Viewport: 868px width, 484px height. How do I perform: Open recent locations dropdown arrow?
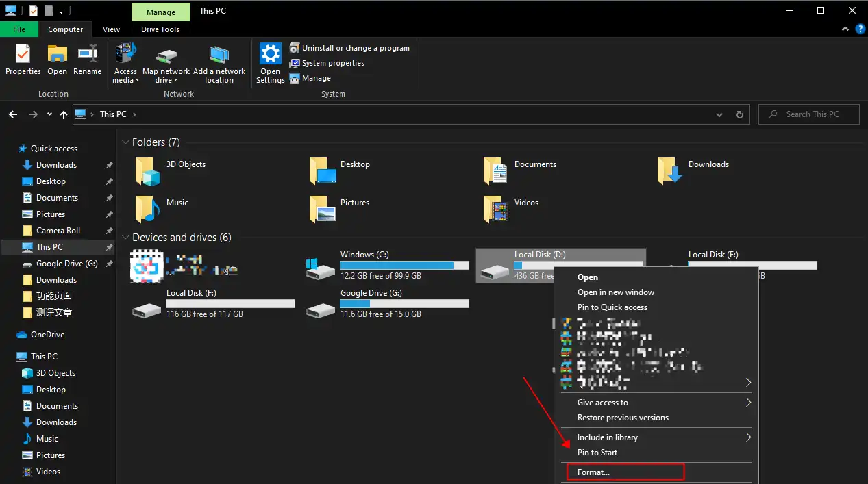pos(49,114)
